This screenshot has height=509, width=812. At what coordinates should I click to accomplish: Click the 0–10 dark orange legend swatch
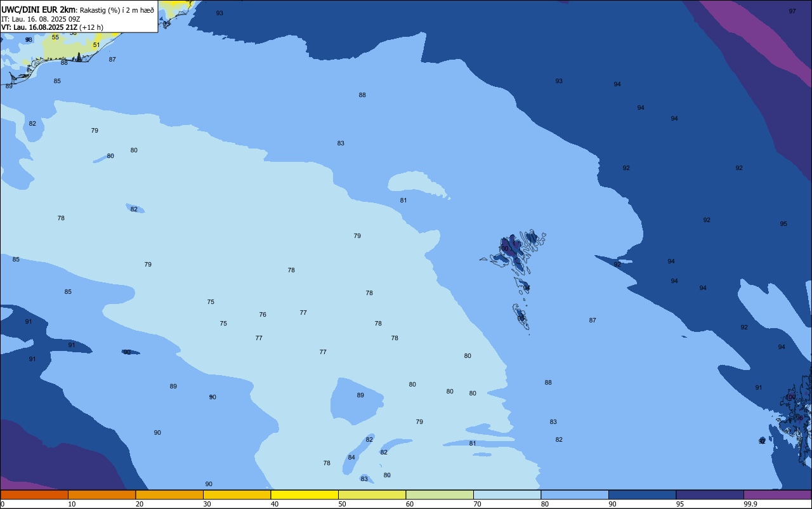tap(34, 494)
